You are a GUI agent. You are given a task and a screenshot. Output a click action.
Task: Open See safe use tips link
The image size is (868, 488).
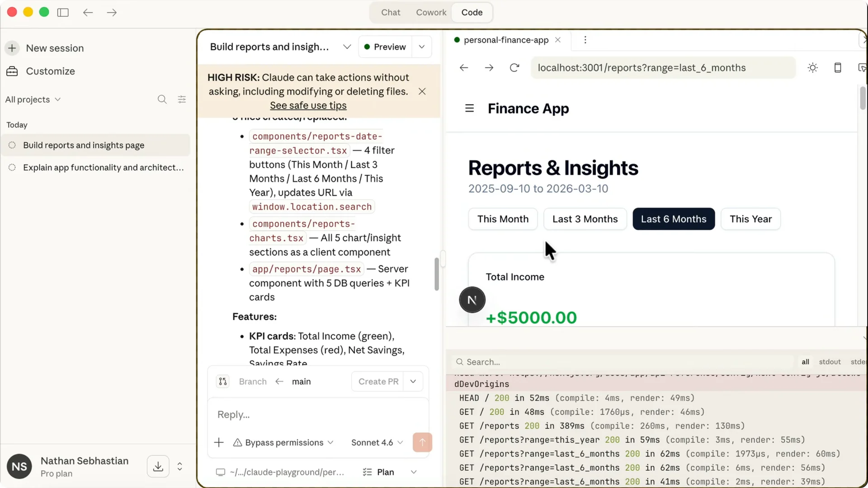tap(308, 105)
